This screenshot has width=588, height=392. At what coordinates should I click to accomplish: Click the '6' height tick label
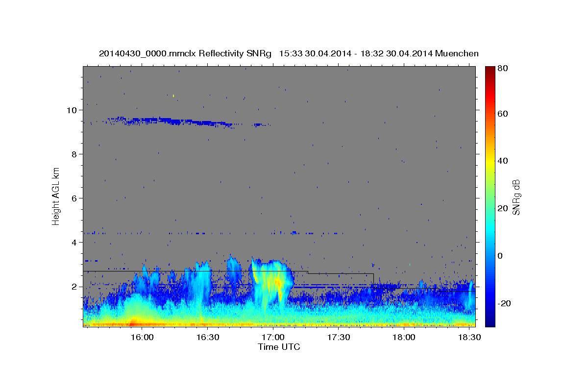tap(74, 198)
